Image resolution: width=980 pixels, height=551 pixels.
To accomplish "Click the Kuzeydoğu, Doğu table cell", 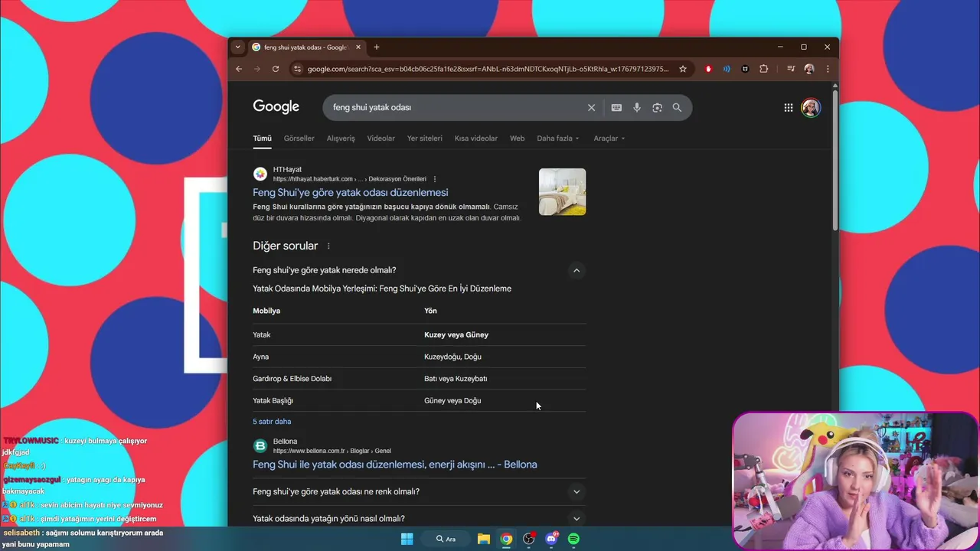I will click(x=453, y=357).
